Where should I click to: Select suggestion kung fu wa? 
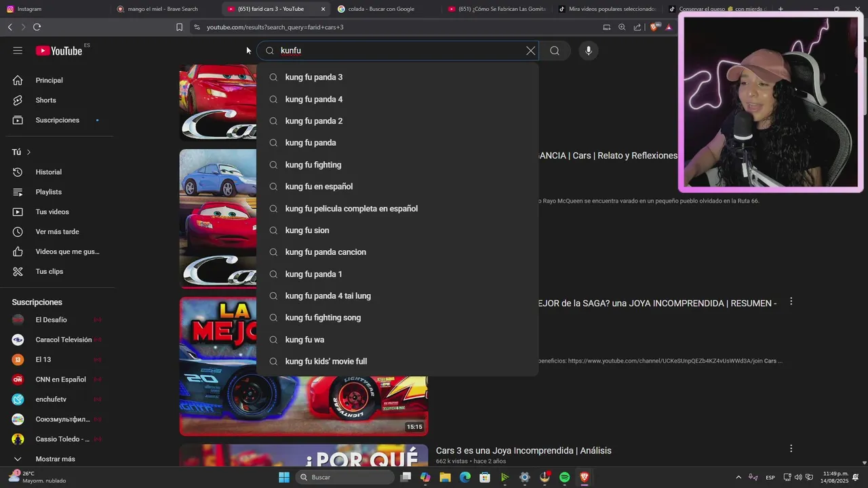pyautogui.click(x=397, y=340)
